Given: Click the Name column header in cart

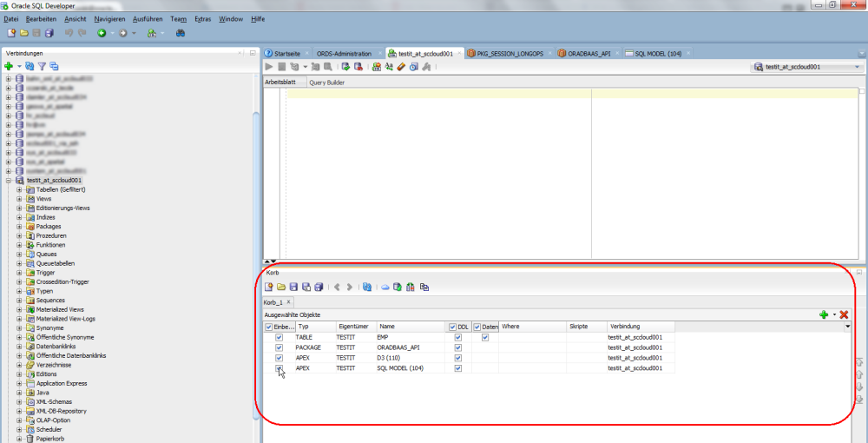Looking at the screenshot, I should point(411,327).
